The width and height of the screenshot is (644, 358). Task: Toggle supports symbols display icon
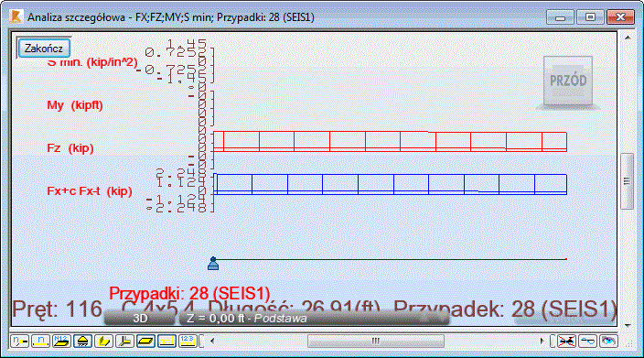[82, 342]
